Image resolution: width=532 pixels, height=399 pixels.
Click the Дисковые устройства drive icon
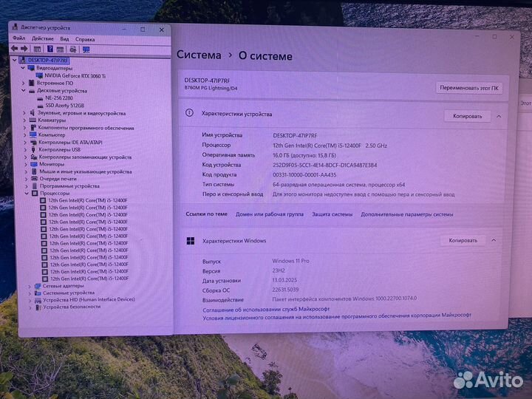click(32, 91)
